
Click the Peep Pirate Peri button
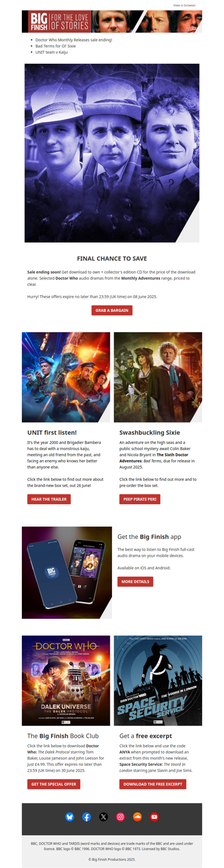point(140,499)
